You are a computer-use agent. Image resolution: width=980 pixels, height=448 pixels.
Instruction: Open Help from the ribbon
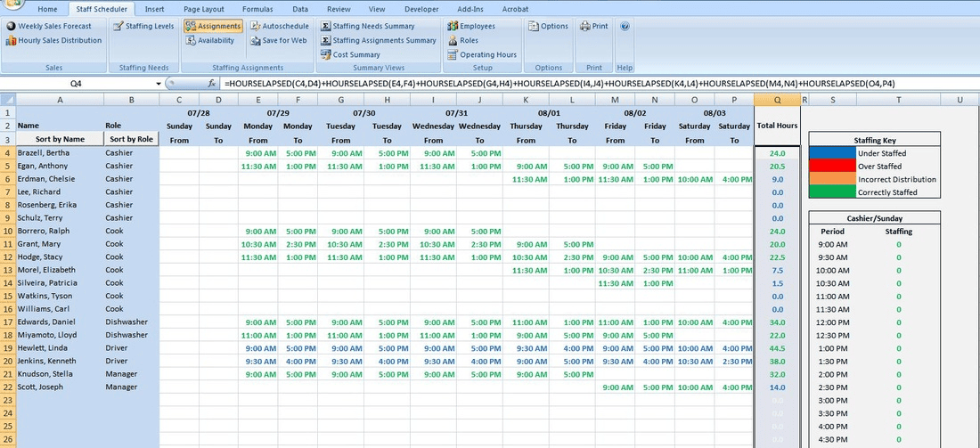(625, 26)
